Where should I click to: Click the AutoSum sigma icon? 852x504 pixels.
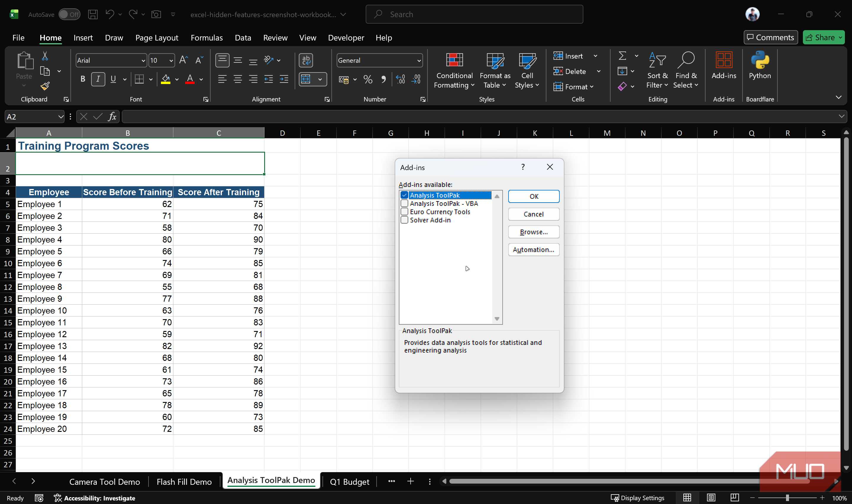pyautogui.click(x=622, y=56)
